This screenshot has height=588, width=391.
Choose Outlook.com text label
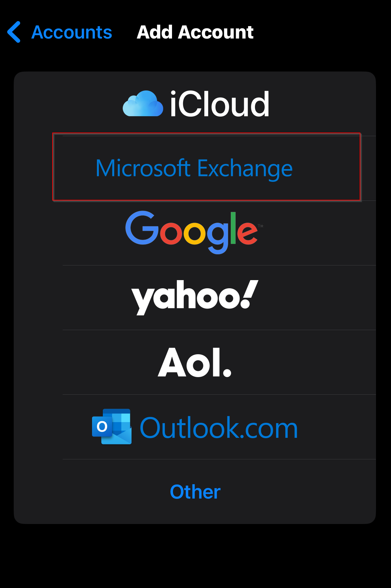(x=219, y=427)
